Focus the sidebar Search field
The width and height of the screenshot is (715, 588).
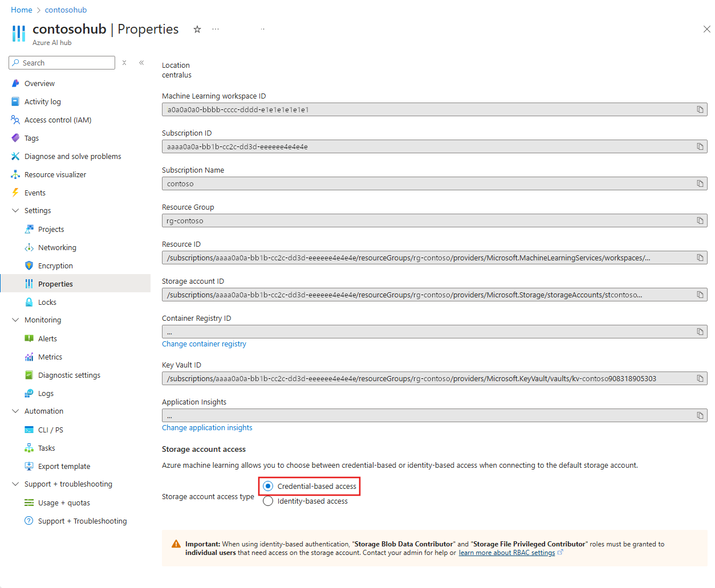click(x=62, y=63)
